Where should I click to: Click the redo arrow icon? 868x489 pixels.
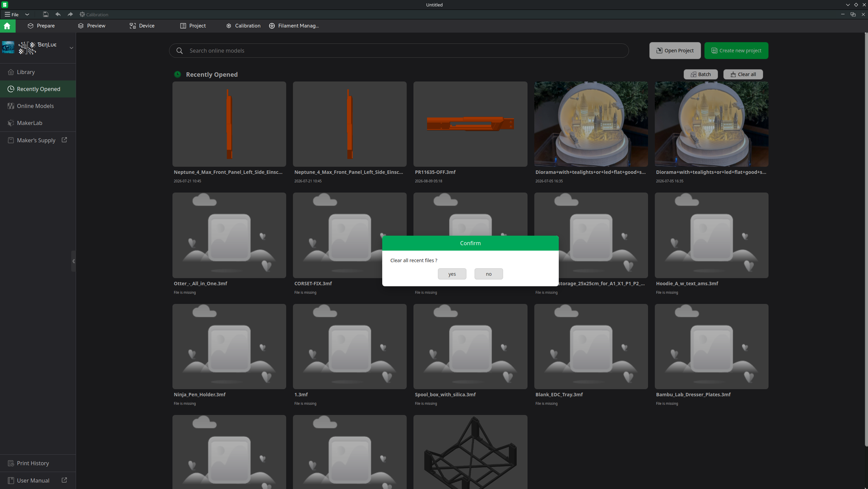coord(70,14)
